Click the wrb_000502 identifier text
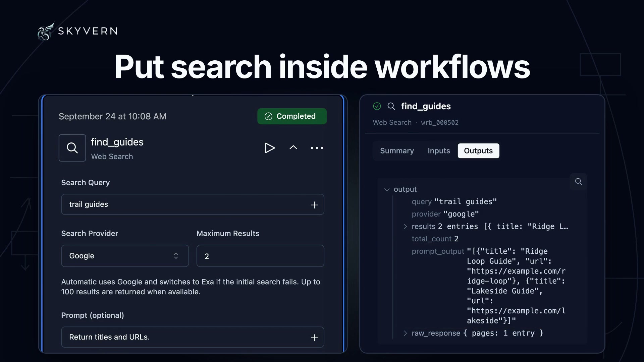644x362 pixels. pos(440,123)
